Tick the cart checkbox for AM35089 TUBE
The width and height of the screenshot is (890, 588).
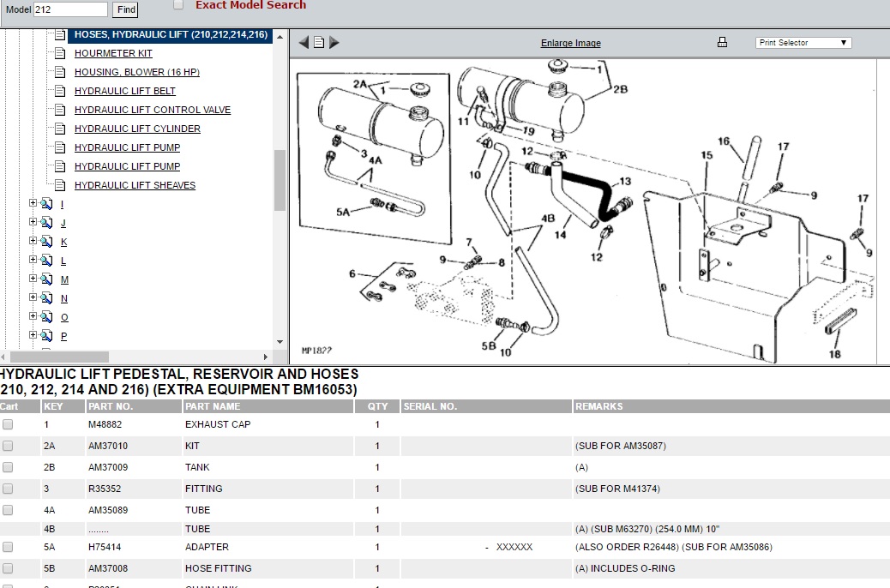(8, 510)
